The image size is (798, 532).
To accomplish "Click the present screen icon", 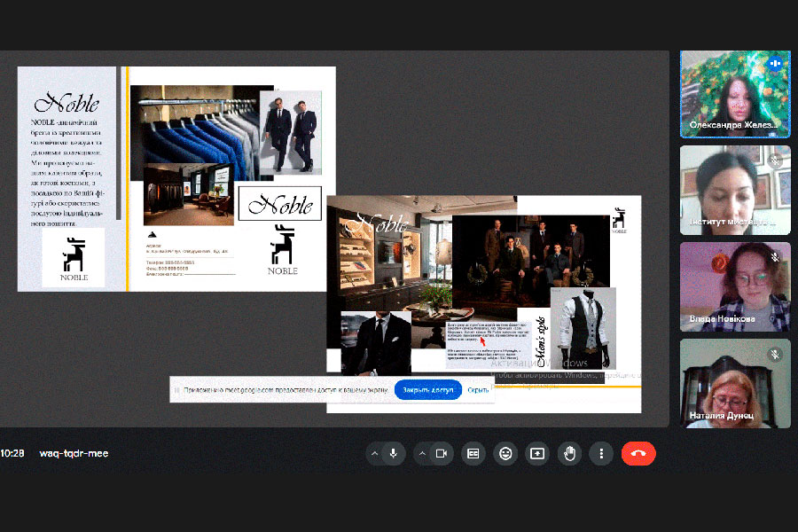I will 537,453.
